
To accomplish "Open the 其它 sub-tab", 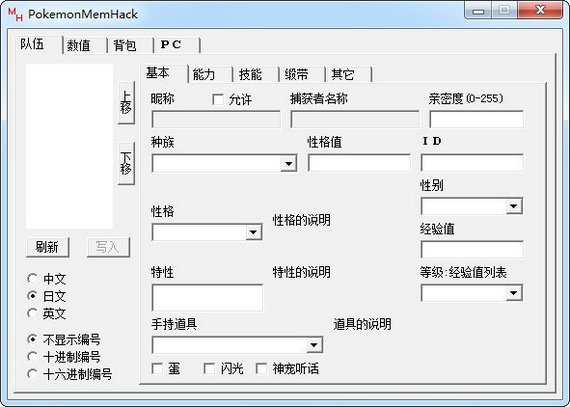I will tap(349, 74).
